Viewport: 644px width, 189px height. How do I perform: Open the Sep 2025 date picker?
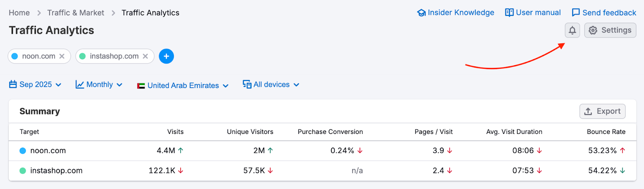pos(35,85)
